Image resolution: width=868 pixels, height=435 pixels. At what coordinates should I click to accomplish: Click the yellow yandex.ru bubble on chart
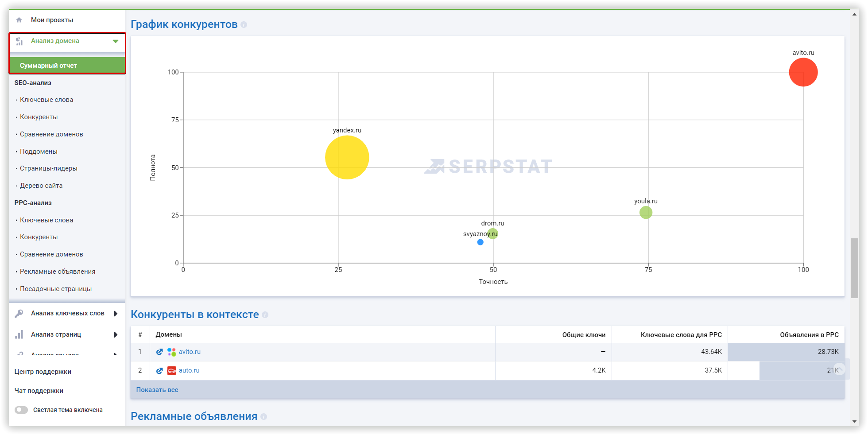tap(347, 157)
